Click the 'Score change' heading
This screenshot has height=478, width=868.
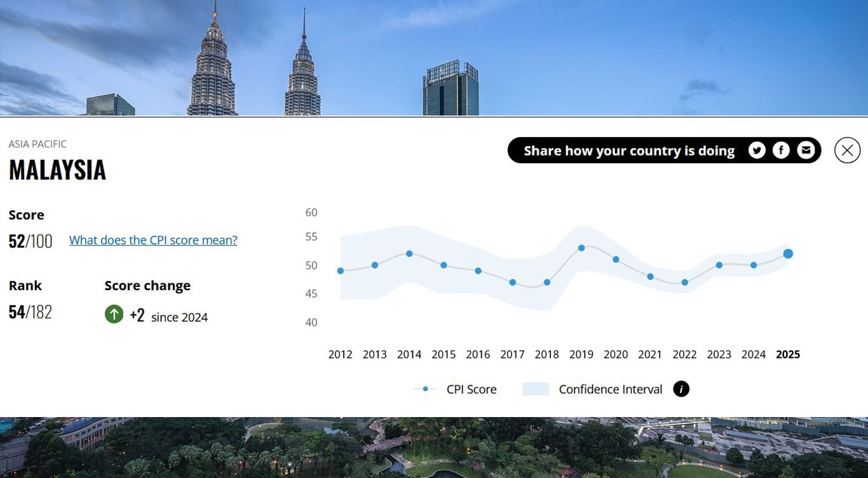pos(147,286)
